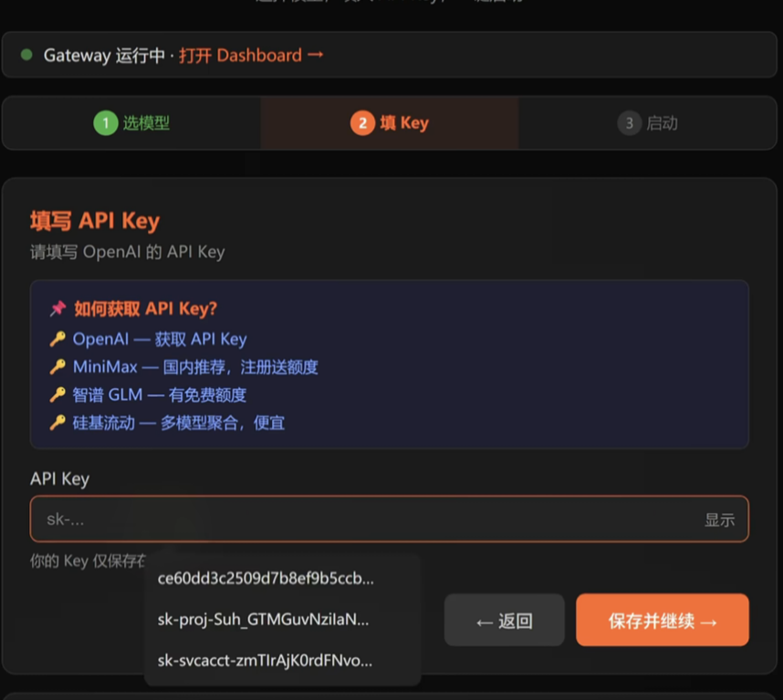The image size is (783, 700).
Task: Click the pushpin icon by 如何获取 API Key
Action: [57, 309]
